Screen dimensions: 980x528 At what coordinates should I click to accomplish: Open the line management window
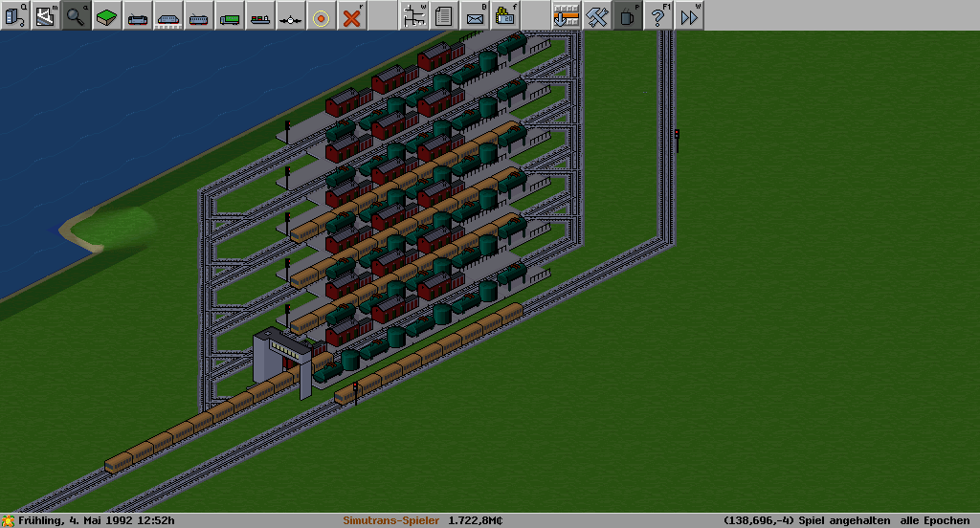pos(413,15)
